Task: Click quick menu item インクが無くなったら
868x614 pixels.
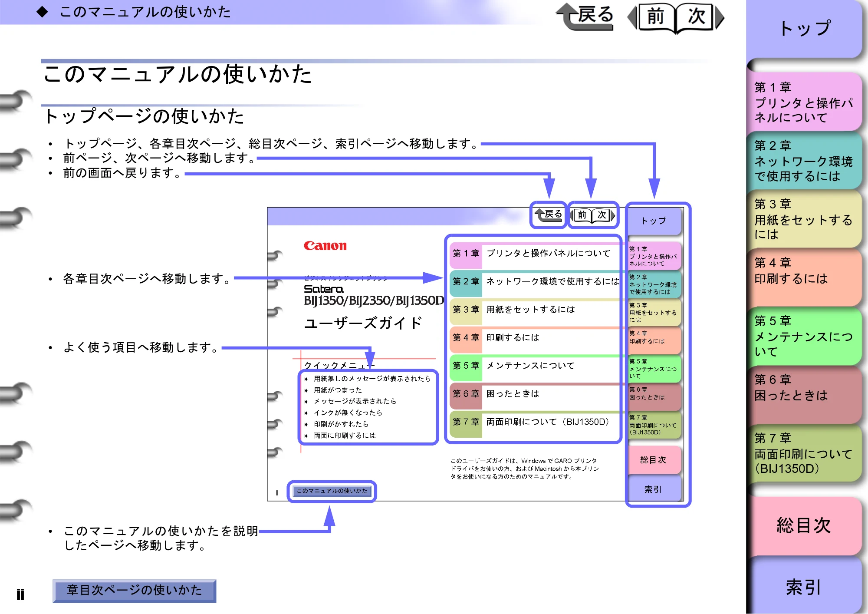Action: pos(344,413)
